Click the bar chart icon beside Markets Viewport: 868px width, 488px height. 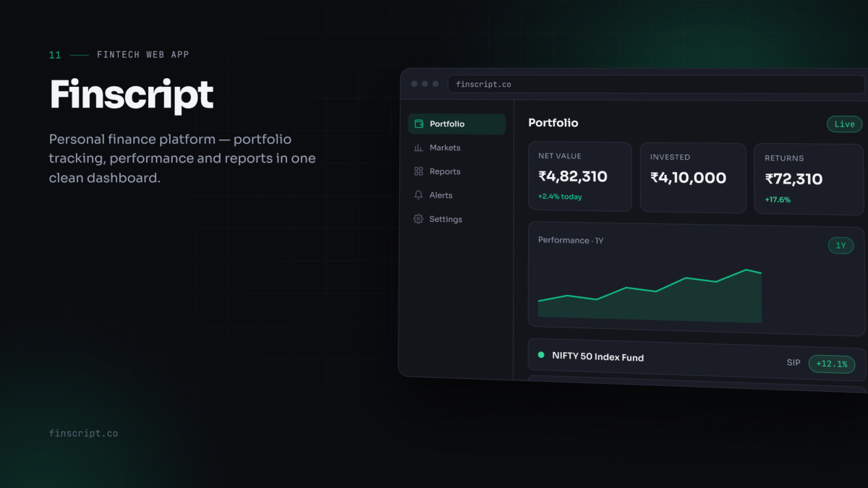click(418, 147)
